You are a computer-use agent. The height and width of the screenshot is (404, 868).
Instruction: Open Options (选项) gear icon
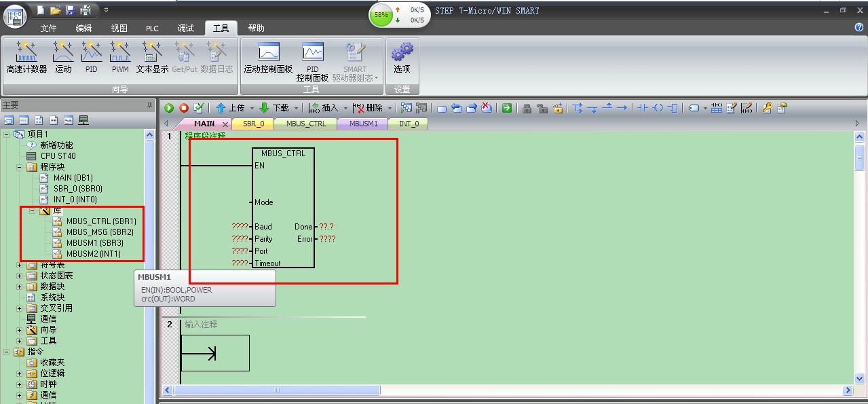coord(402,56)
